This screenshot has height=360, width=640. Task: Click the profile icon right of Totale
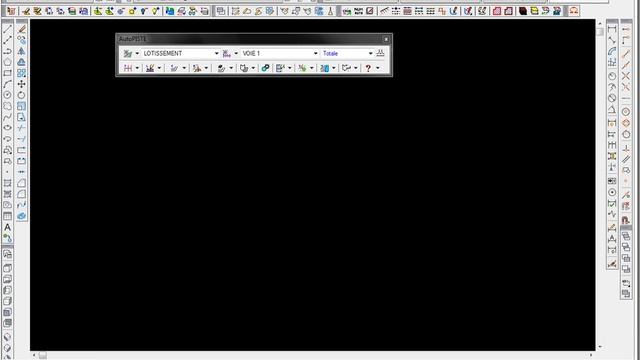coord(380,53)
